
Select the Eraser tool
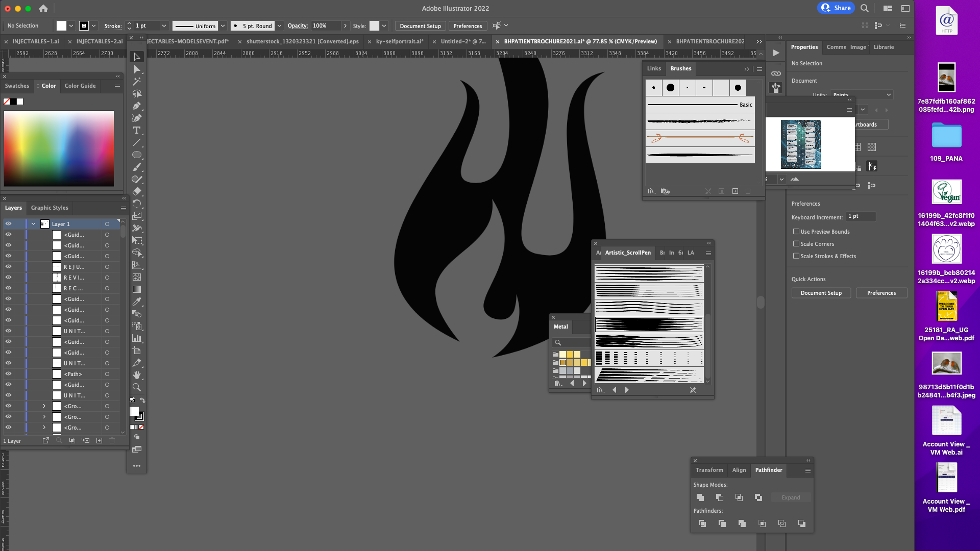coord(137,191)
